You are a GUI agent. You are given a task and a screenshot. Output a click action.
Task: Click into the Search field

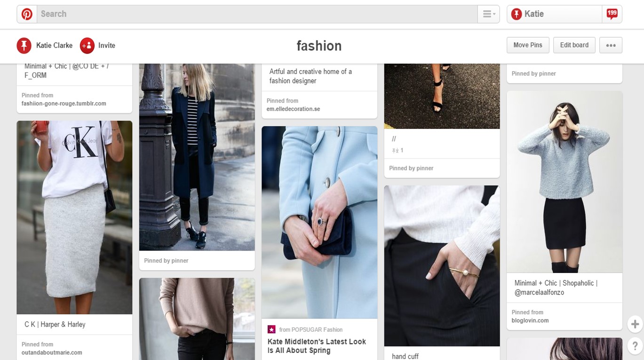256,14
